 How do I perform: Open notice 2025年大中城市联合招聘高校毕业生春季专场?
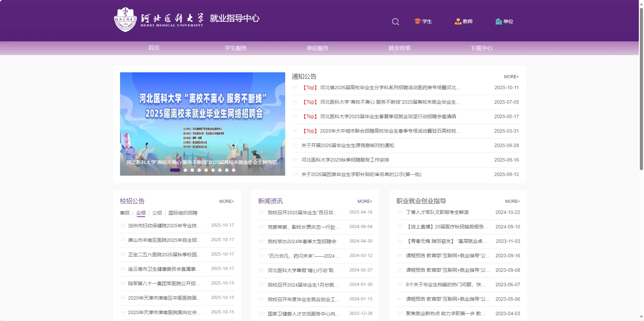381,131
